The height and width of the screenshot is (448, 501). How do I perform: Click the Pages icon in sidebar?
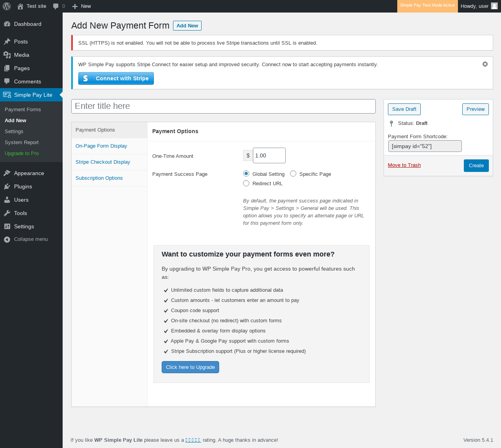(x=7, y=68)
